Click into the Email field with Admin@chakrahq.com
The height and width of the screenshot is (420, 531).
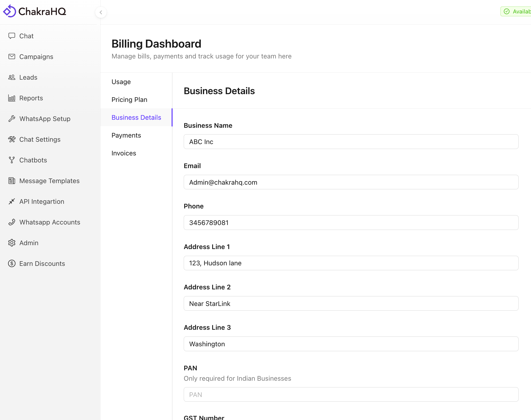351,182
